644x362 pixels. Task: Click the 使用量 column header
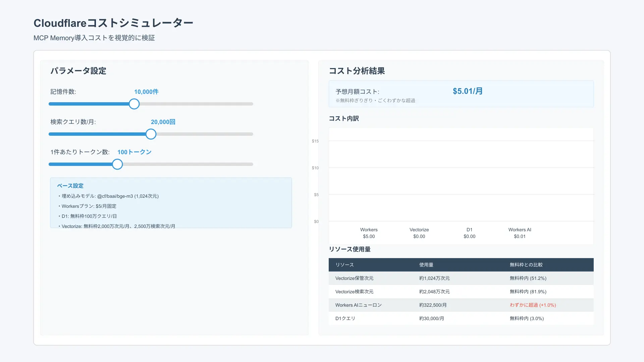pyautogui.click(x=426, y=265)
